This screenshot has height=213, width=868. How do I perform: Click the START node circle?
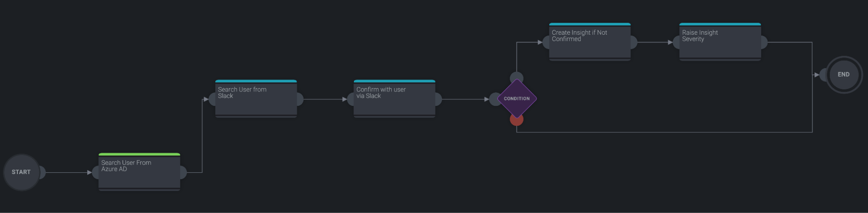pos(21,172)
